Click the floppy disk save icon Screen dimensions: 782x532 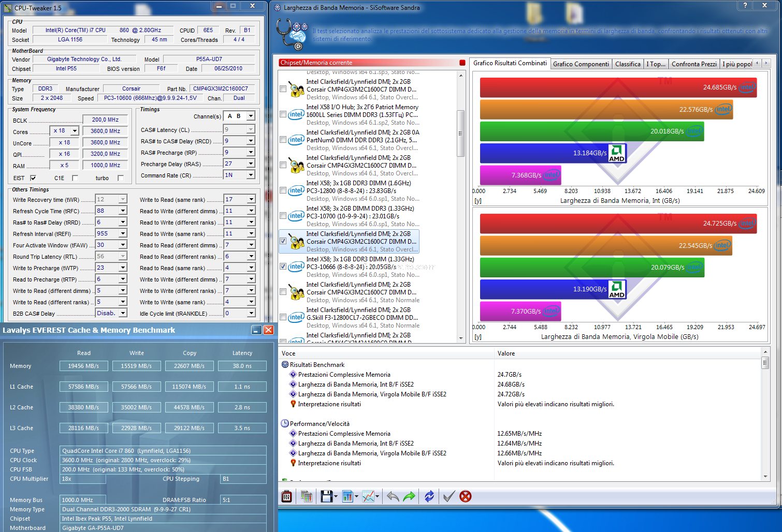tap(326, 497)
